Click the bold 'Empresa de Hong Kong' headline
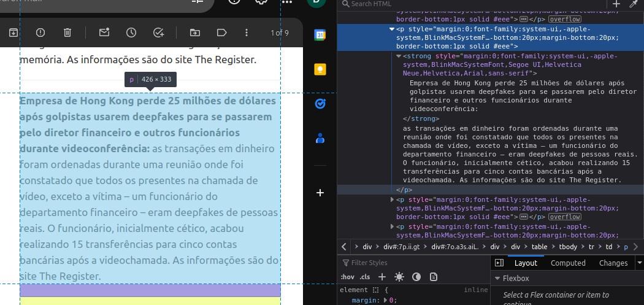Screen dimensions: 644x305 click(148, 125)
